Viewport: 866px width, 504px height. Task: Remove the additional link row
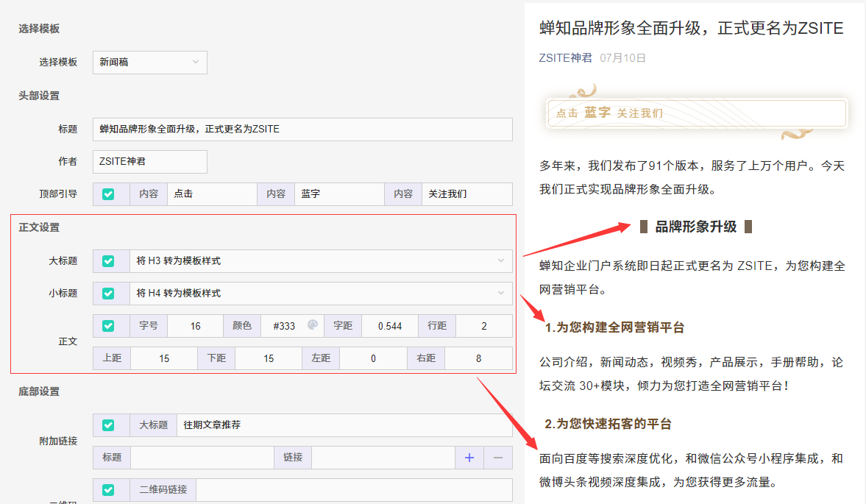[498, 458]
